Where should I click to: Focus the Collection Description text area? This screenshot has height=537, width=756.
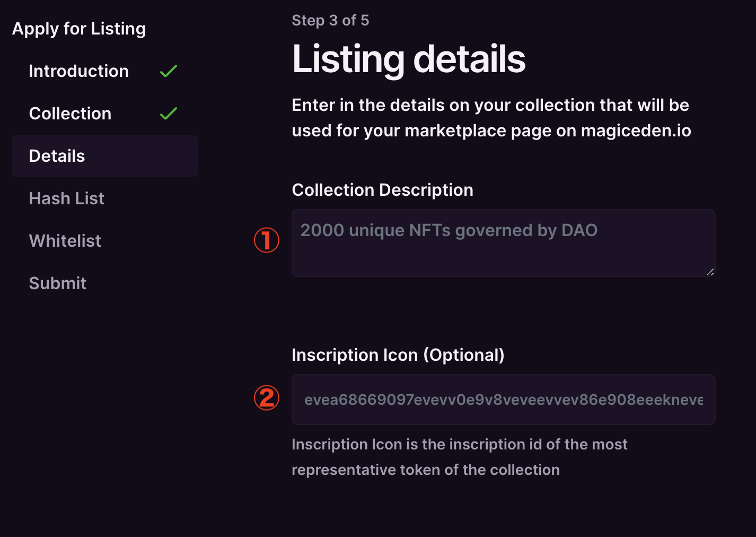(504, 243)
